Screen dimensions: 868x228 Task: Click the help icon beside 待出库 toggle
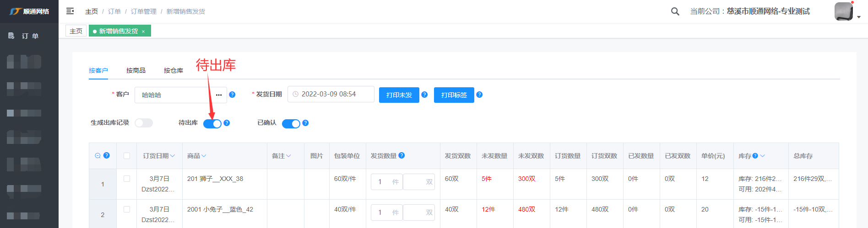[227, 123]
